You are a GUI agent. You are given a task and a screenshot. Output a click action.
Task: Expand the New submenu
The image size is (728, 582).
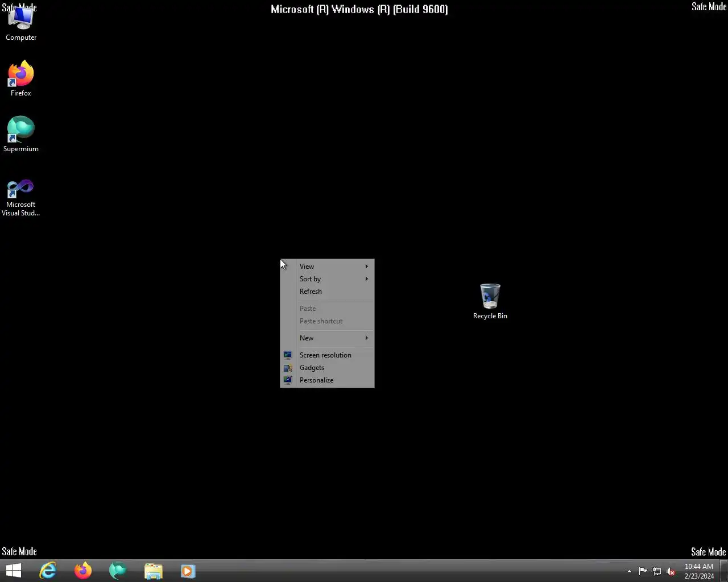(x=327, y=338)
